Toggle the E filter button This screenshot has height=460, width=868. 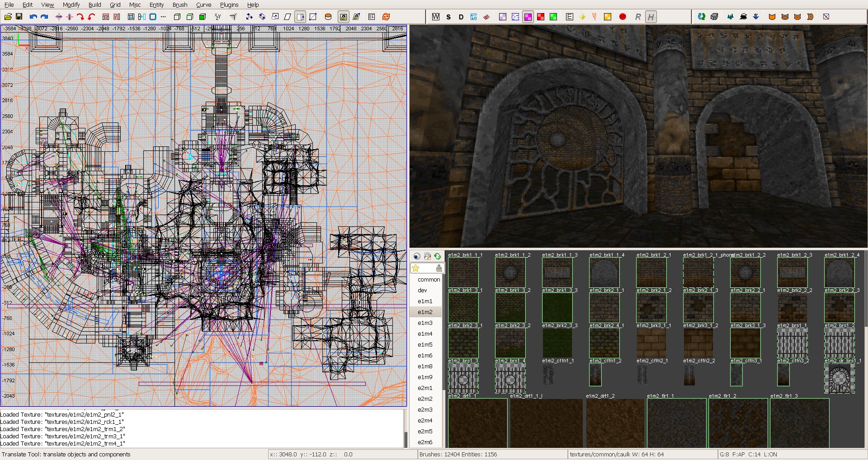[x=570, y=17]
